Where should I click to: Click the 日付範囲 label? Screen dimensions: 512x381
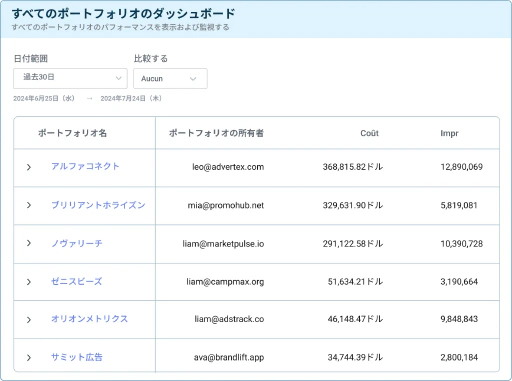[31, 59]
